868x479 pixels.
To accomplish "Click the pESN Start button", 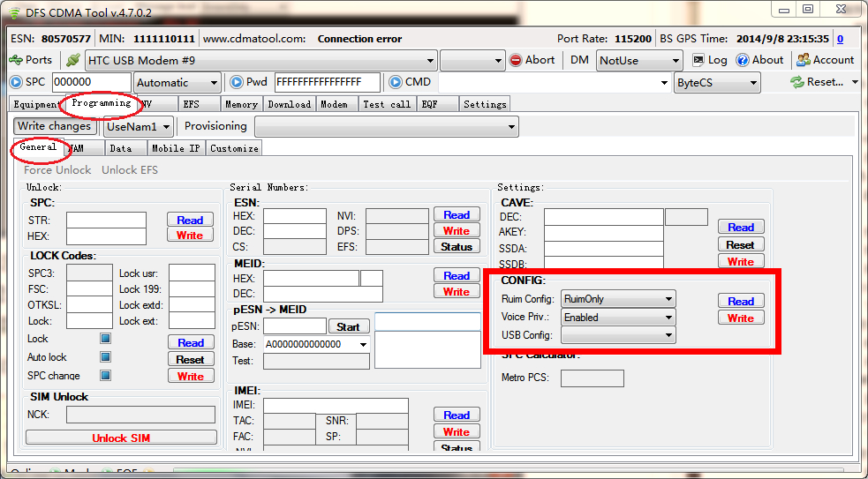I will (348, 327).
